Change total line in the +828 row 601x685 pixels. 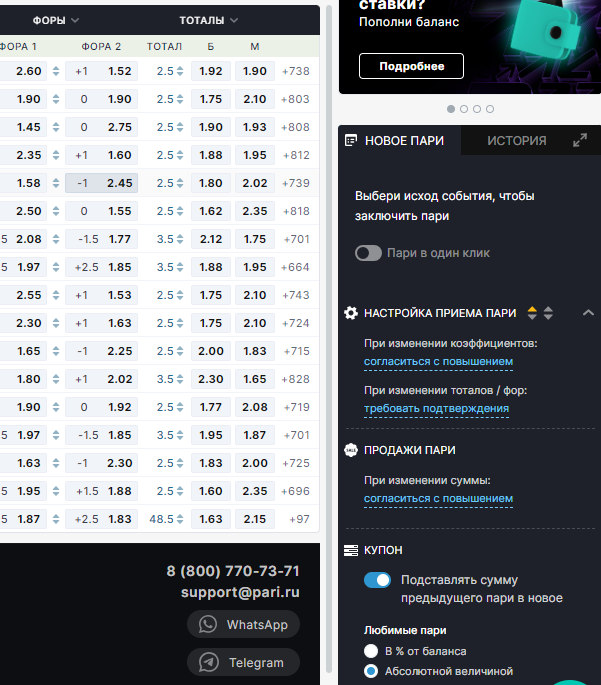[180, 379]
